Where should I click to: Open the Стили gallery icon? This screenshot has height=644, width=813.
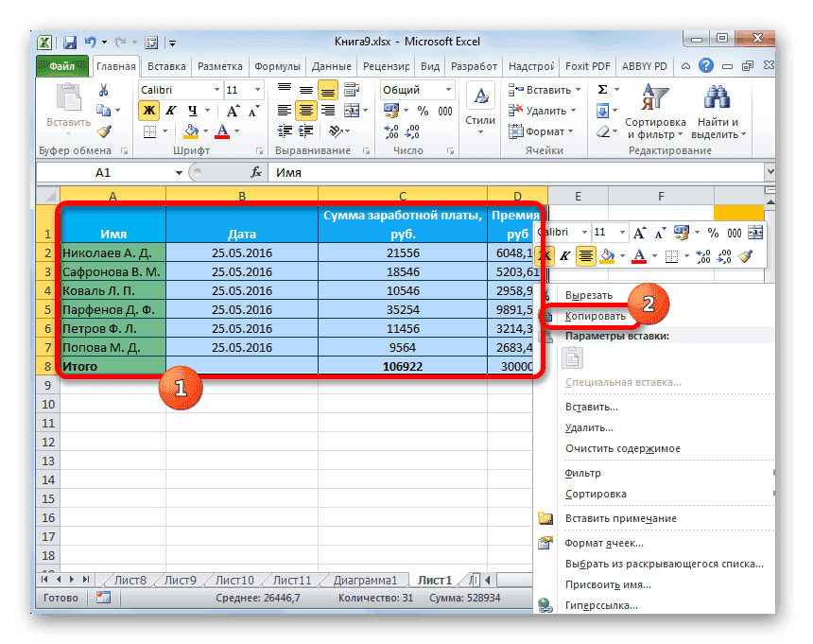480,95
